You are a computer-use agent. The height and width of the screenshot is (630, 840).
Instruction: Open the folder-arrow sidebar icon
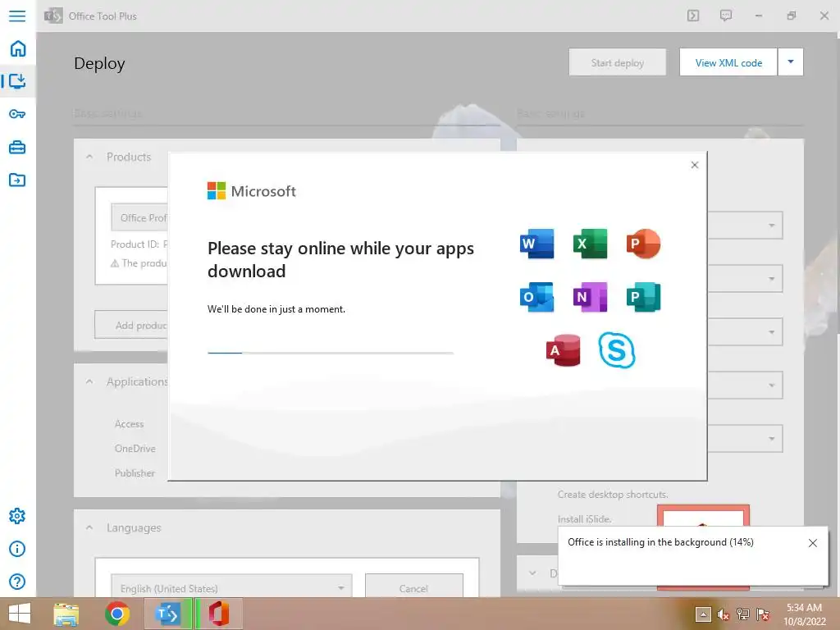pyautogui.click(x=17, y=180)
